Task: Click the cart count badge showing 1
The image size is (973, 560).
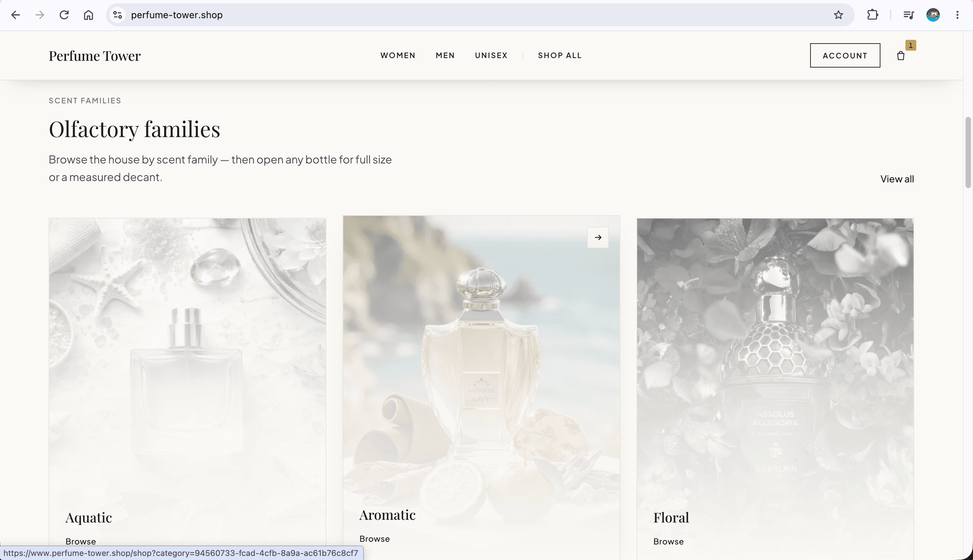Action: [x=910, y=45]
